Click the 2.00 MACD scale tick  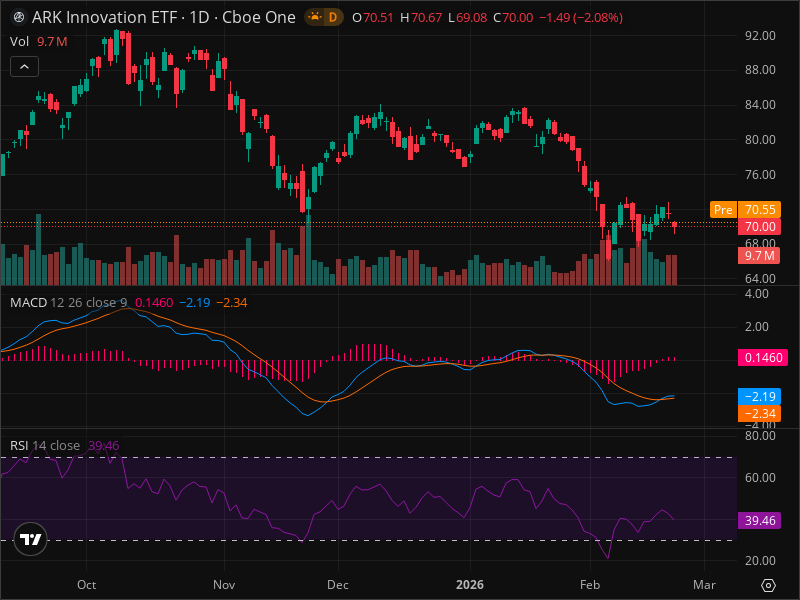point(757,327)
